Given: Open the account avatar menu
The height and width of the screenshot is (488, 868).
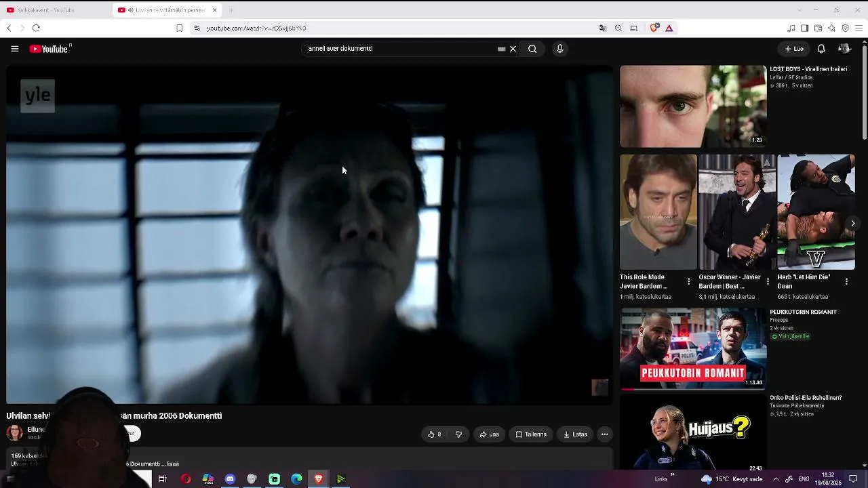Looking at the screenshot, I should click(x=844, y=49).
